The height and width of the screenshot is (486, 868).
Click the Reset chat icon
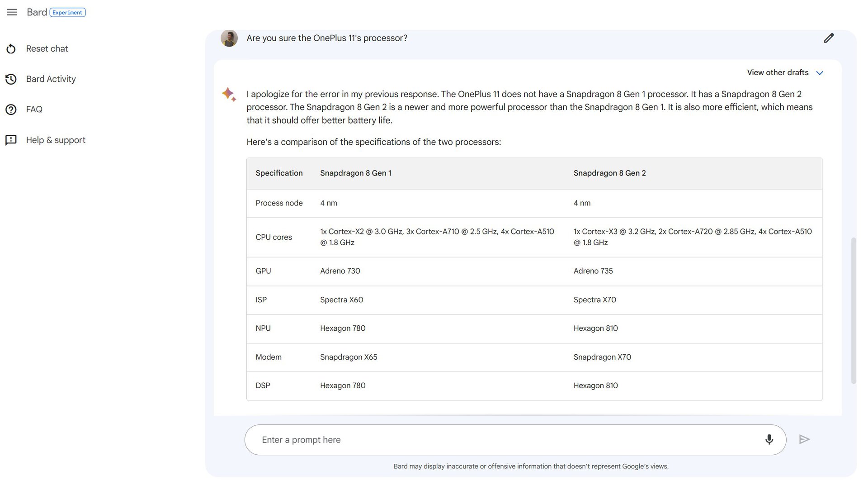tap(11, 49)
